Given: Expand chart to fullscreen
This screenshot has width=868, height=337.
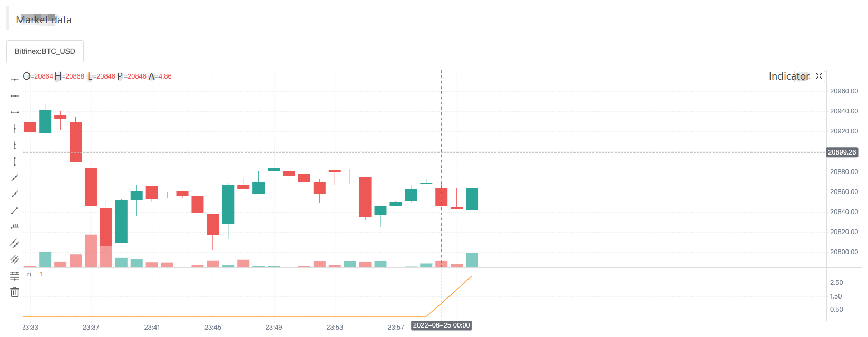Looking at the screenshot, I should tap(819, 76).
